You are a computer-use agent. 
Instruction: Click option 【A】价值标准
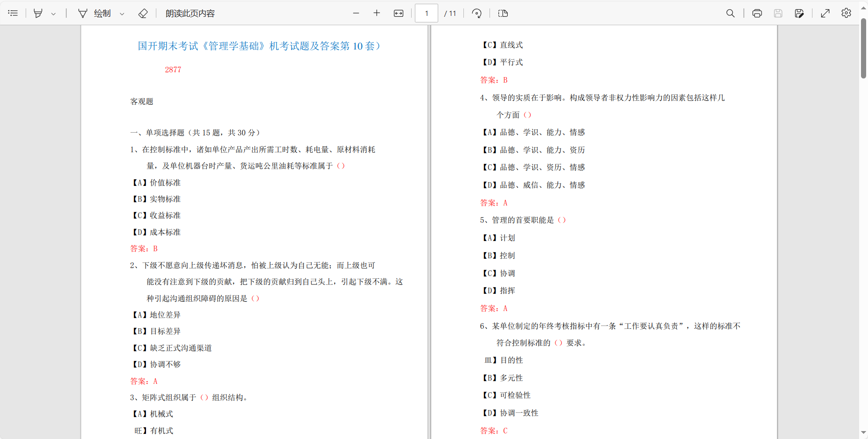point(156,183)
